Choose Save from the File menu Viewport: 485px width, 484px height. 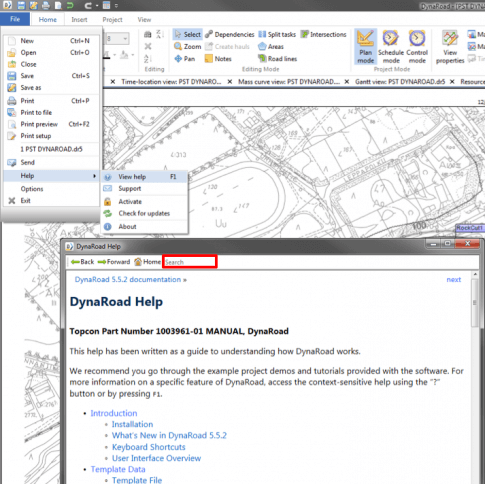click(52, 76)
